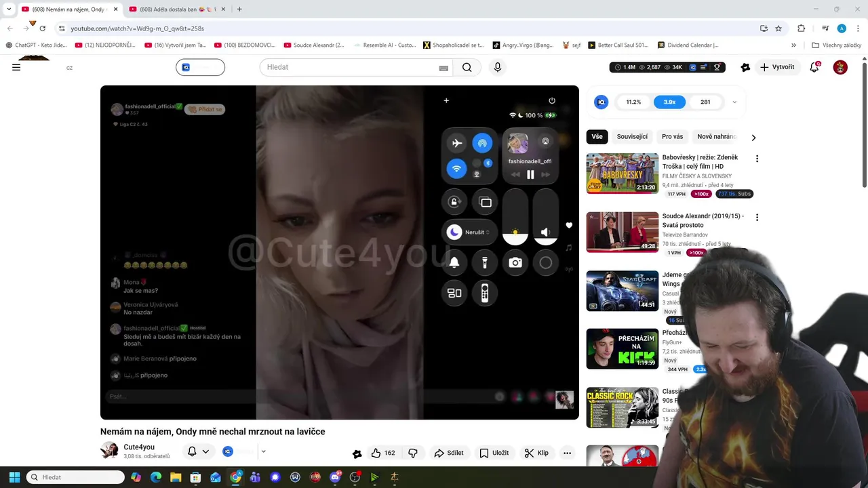Image resolution: width=868 pixels, height=488 pixels.
Task: Click the search magnifier button
Action: point(467,67)
